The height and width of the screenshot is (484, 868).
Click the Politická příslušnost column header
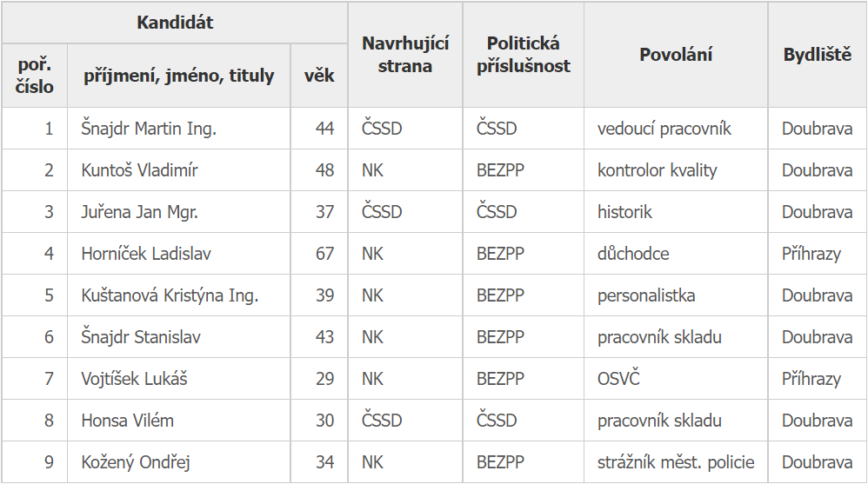(524, 54)
